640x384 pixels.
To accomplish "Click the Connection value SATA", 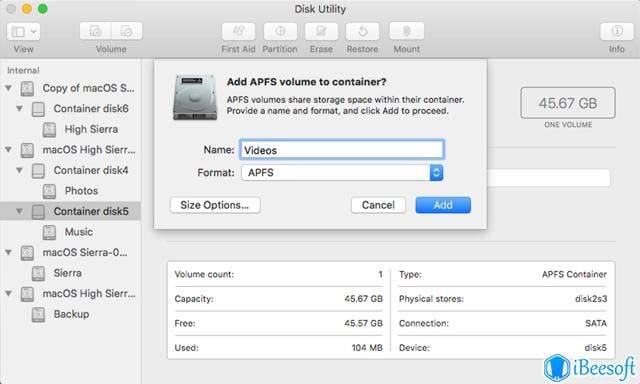I will coord(596,323).
